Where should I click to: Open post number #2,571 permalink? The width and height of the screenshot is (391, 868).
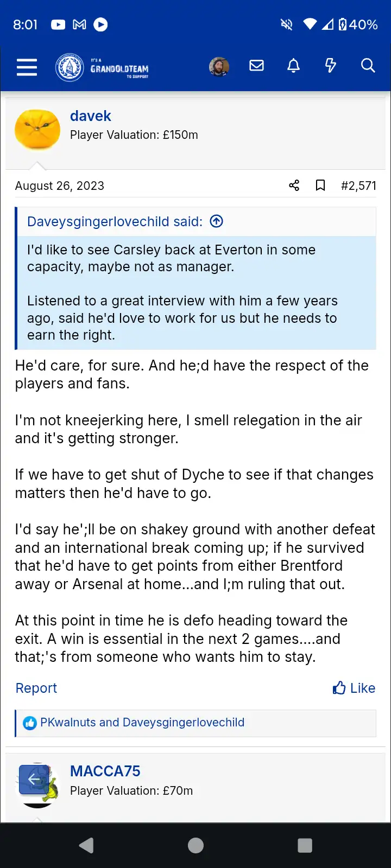(358, 186)
